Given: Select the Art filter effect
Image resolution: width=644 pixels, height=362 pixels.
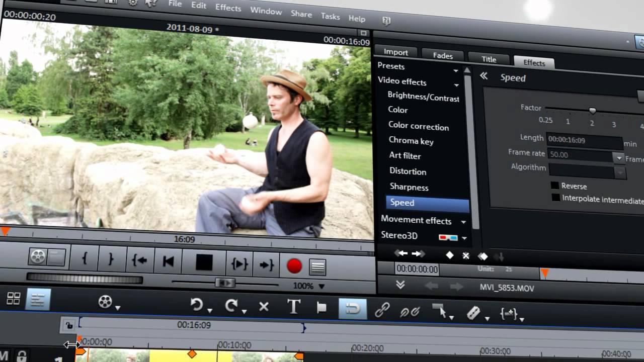Looking at the screenshot, I should (x=405, y=155).
